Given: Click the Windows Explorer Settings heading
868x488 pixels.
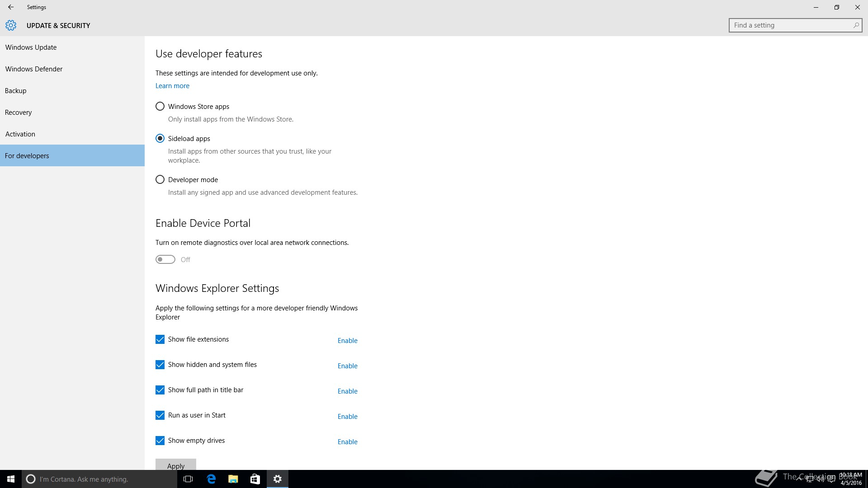Looking at the screenshot, I should coord(217,288).
